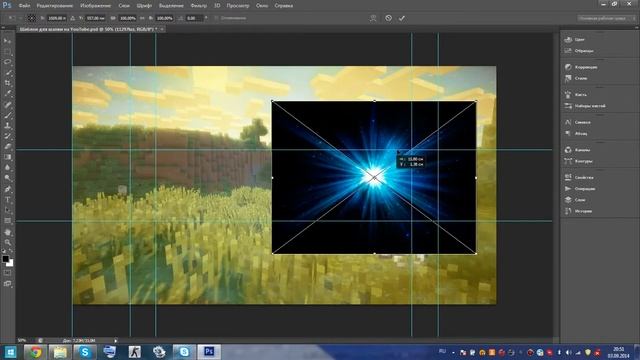Toggle Quick Mask mode
This screenshot has height=360, width=640.
click(x=7, y=273)
